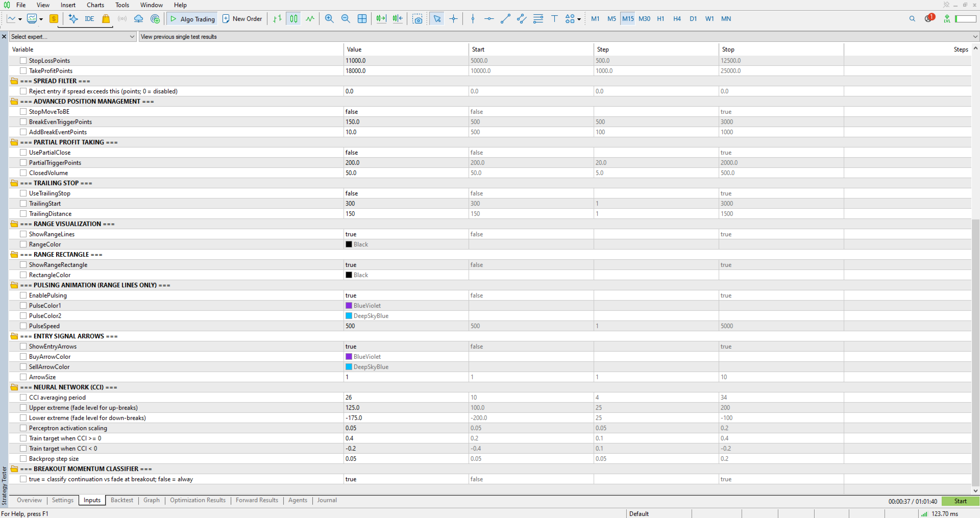This screenshot has height=518, width=980.
Task: Click the SellArrowColor DeepSkyBlue swatch
Action: point(349,367)
